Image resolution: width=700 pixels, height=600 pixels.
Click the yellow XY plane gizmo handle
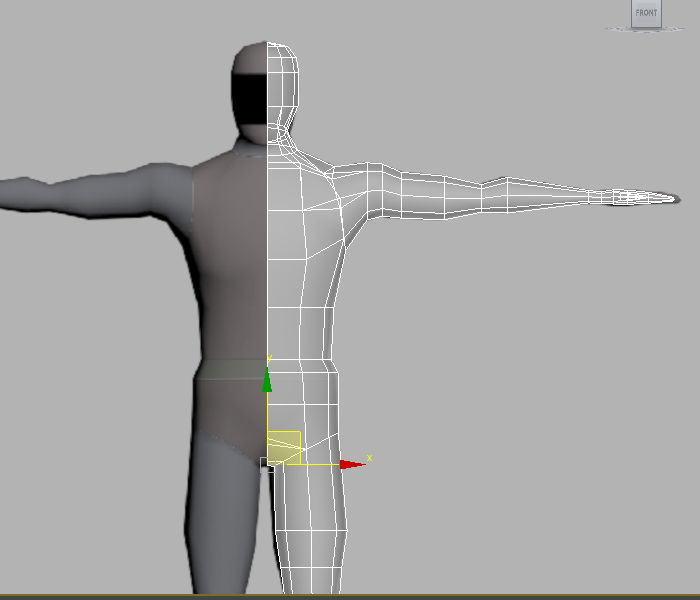(284, 448)
